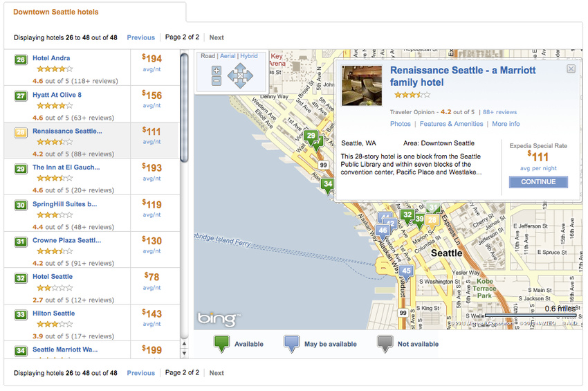The width and height of the screenshot is (588, 391).
Task: Click the number 29 list marker for The Inn
Action: [x=21, y=169]
